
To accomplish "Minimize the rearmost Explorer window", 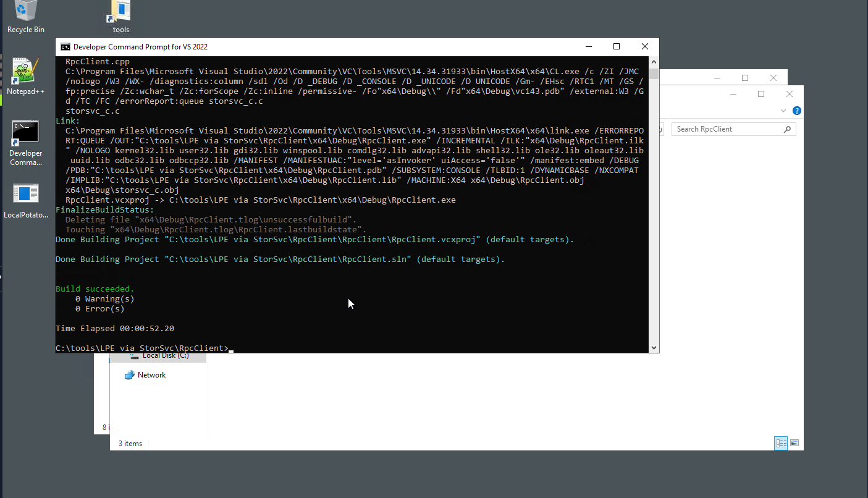I will (717, 78).
